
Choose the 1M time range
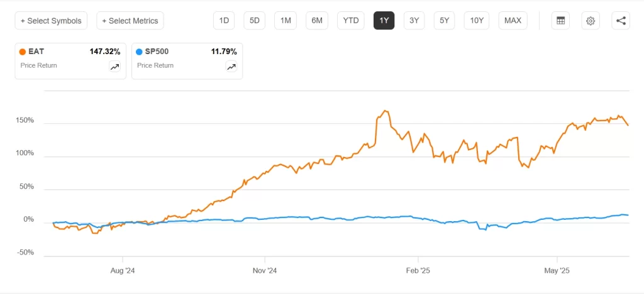286,21
